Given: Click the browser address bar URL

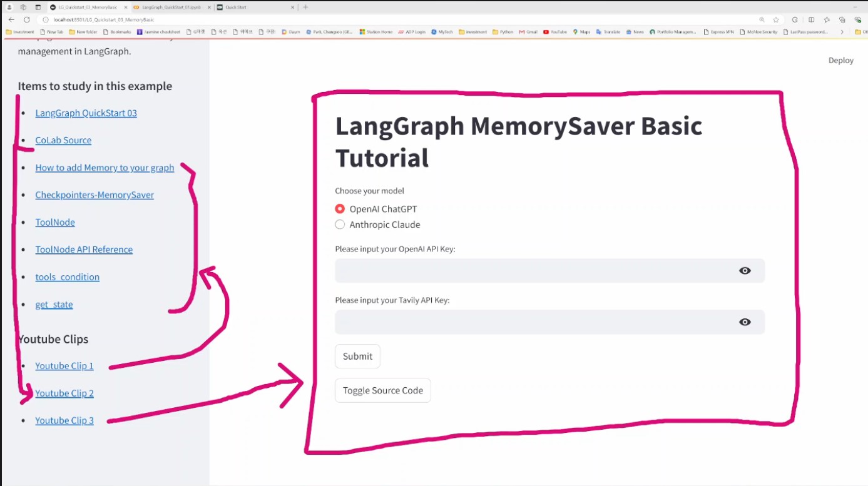Looking at the screenshot, I should (103, 19).
